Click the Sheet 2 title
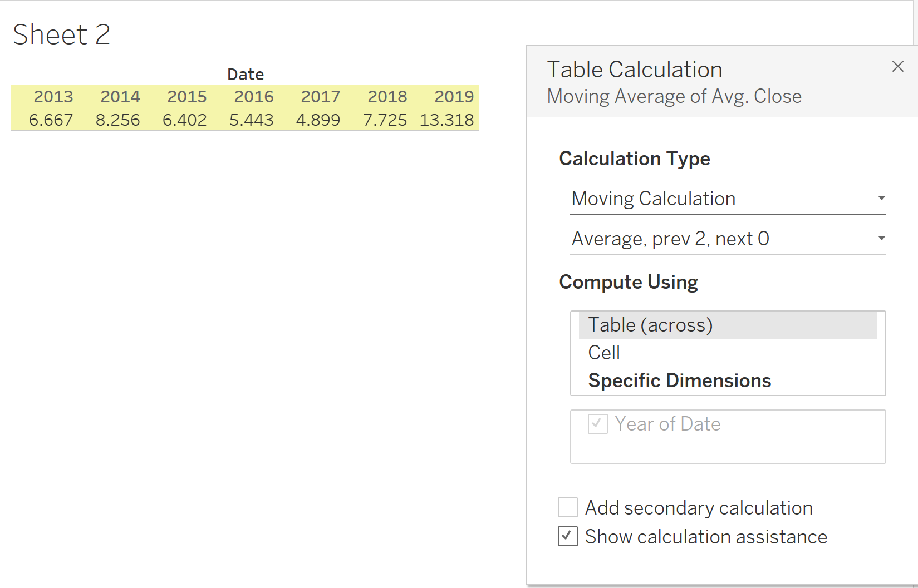The height and width of the screenshot is (588, 918). (61, 34)
